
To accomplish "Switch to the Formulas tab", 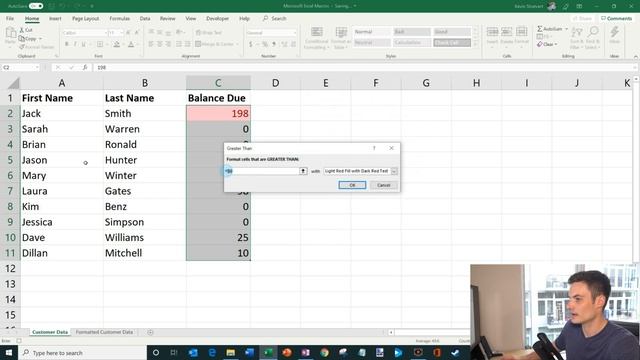I will pyautogui.click(x=120, y=18).
